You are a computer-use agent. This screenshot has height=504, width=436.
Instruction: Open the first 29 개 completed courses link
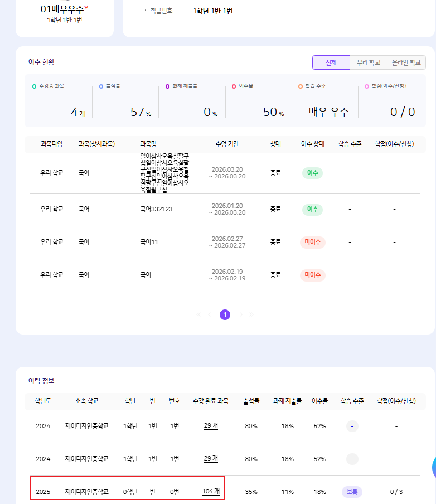pyautogui.click(x=211, y=427)
